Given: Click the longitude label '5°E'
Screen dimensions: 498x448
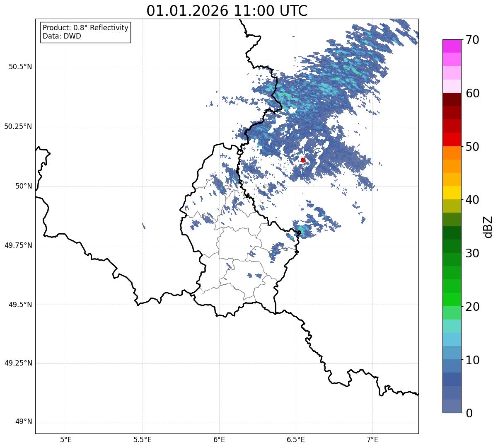Looking at the screenshot, I should [66, 440].
